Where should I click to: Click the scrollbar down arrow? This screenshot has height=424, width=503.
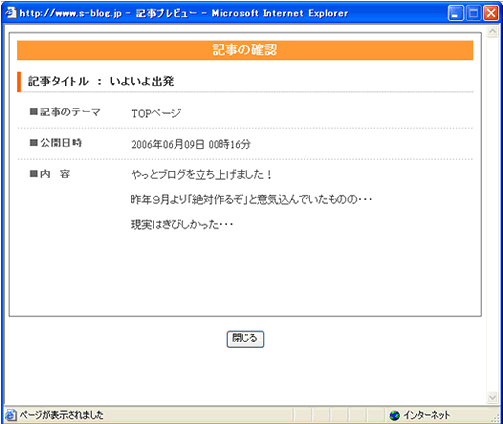[x=492, y=397]
